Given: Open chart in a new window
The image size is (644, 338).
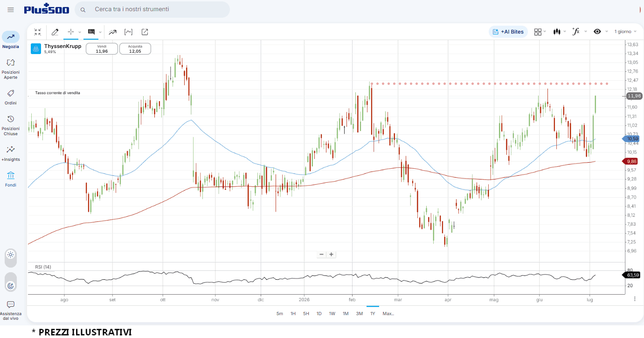Looking at the screenshot, I should pyautogui.click(x=145, y=32).
